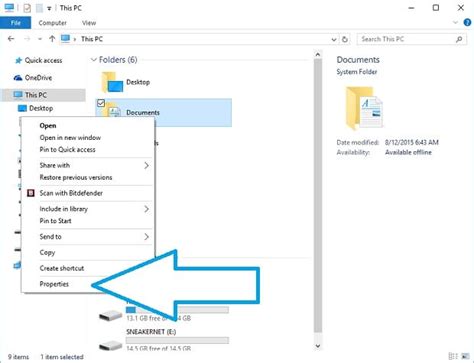The image size is (474, 363).
Task: Click the vertical scrollbar thumb
Action: pos(318,195)
